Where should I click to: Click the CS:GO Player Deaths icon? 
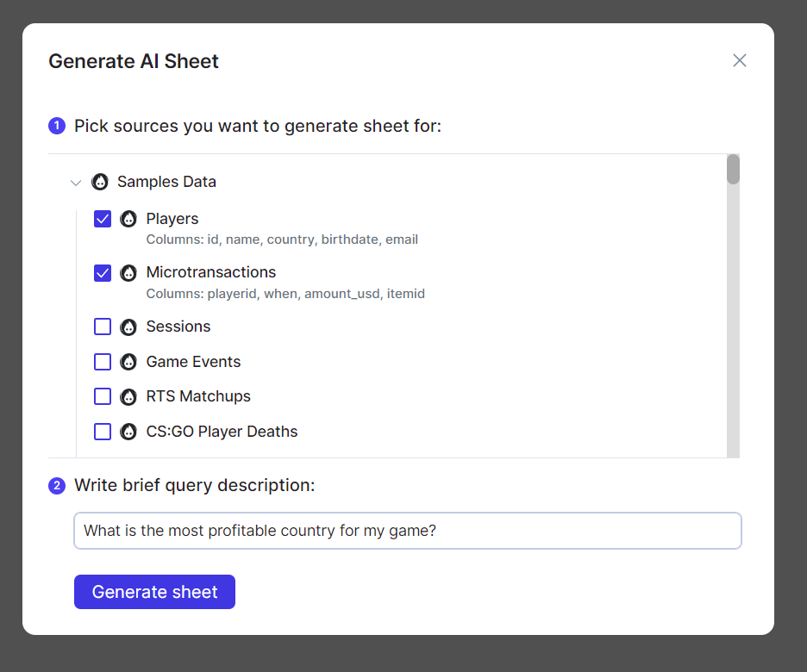point(128,432)
